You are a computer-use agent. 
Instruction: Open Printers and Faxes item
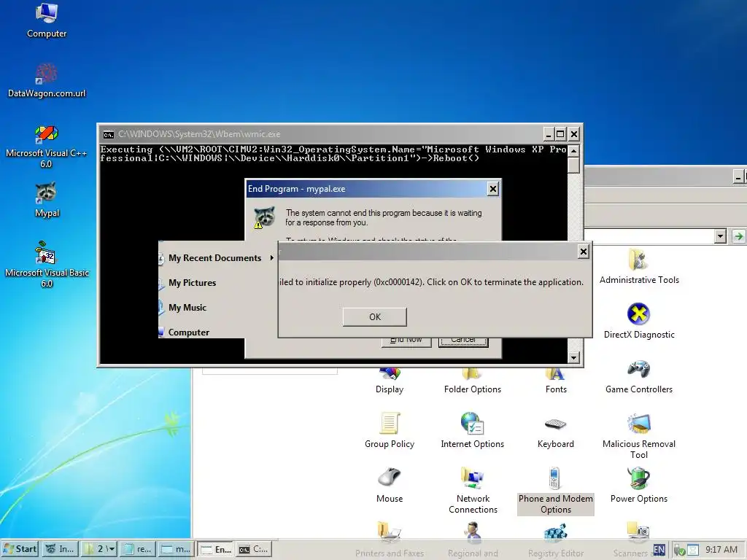click(390, 540)
